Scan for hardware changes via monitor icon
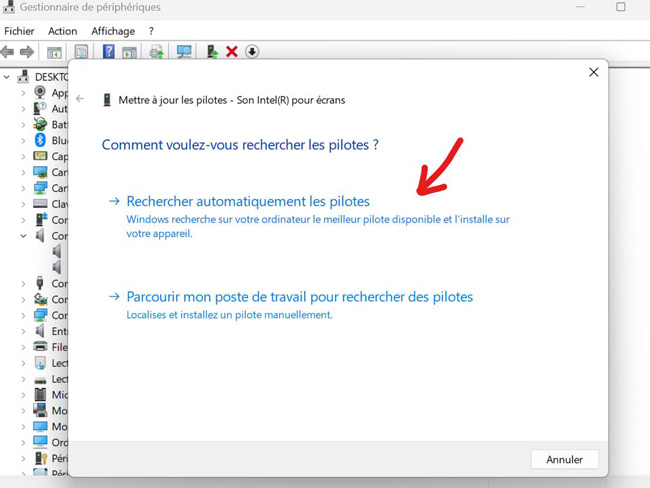650x488 pixels. pyautogui.click(x=184, y=52)
